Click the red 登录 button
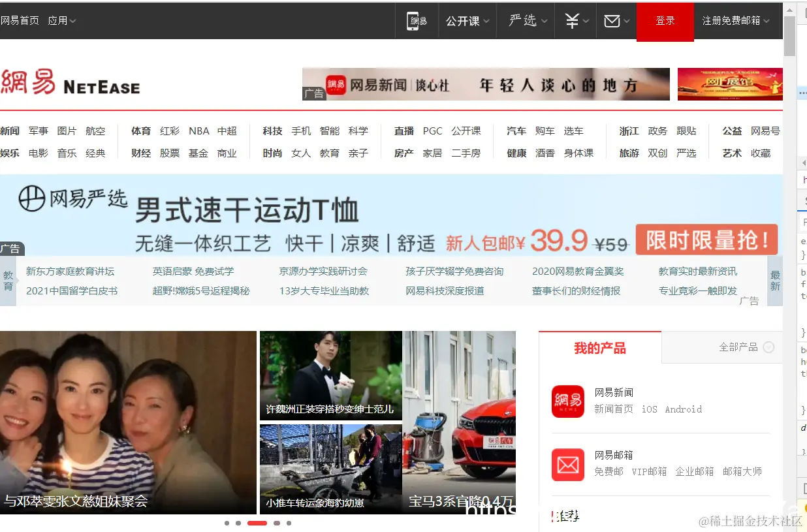The image size is (807, 532). [x=665, y=21]
